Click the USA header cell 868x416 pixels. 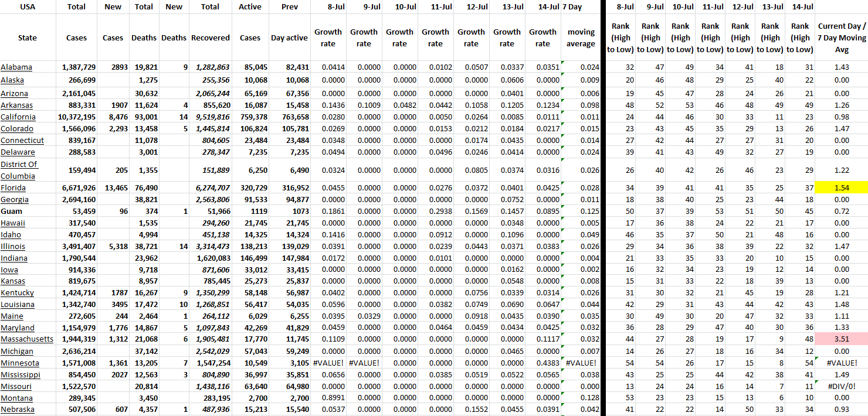(x=28, y=7)
